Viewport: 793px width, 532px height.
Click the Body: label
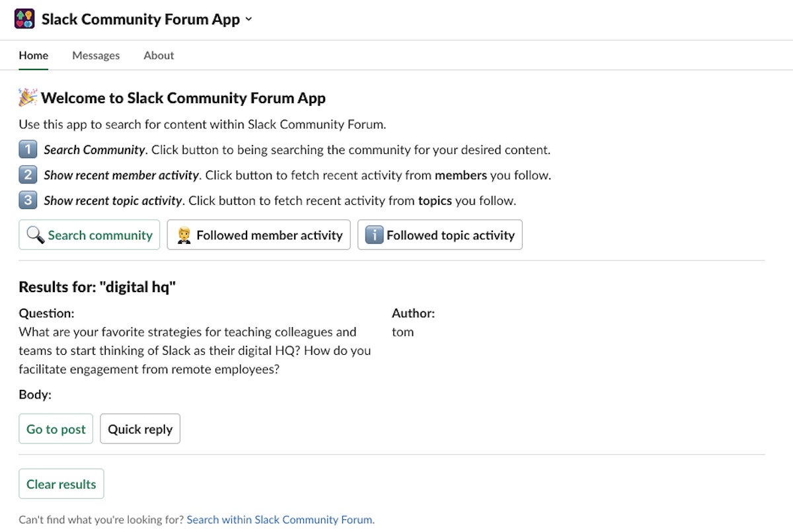tap(35, 395)
